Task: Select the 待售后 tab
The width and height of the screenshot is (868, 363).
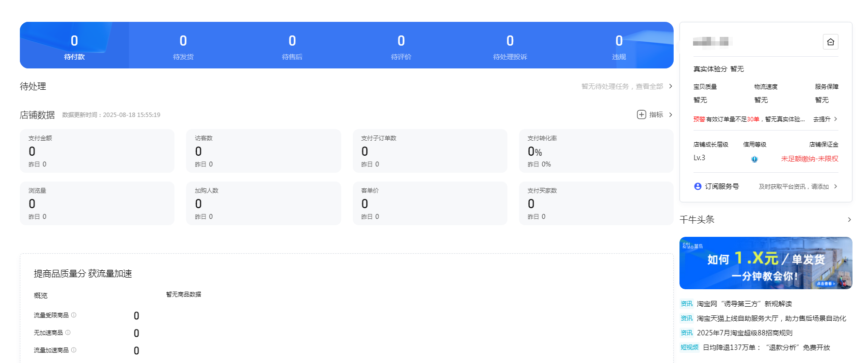Action: point(292,45)
